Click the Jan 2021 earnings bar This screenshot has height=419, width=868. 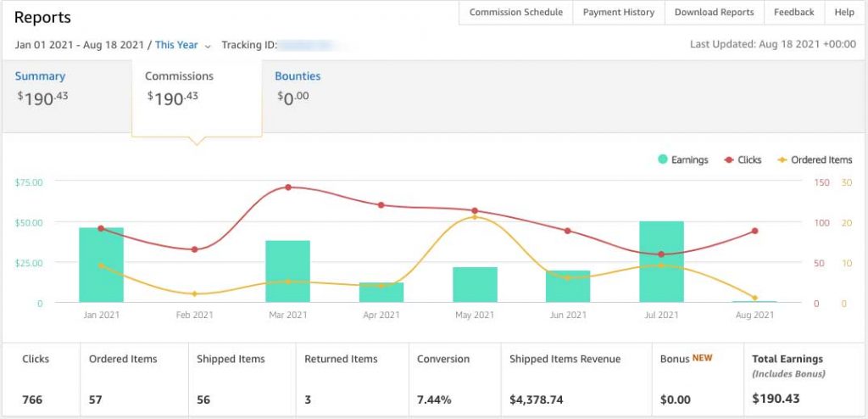pyautogui.click(x=101, y=265)
